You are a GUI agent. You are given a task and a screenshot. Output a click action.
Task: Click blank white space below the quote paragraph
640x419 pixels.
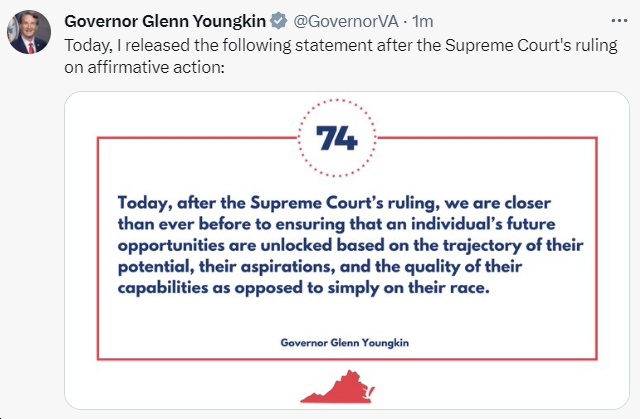(x=347, y=315)
